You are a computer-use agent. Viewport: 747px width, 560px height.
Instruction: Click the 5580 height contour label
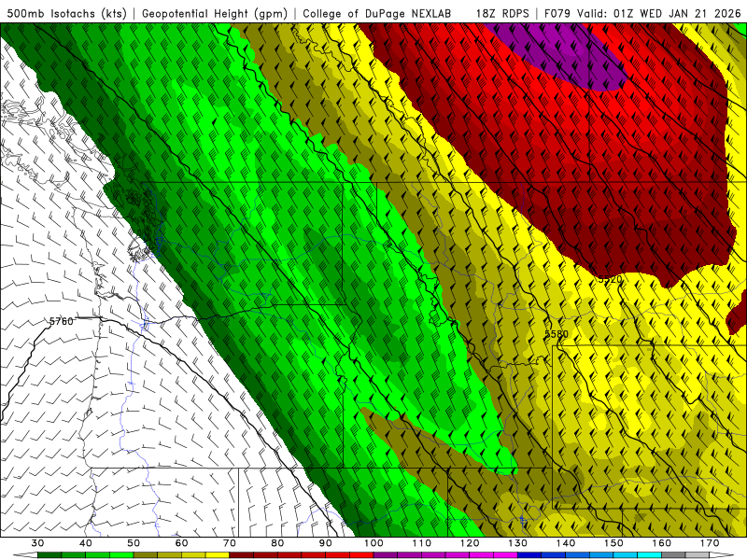[x=557, y=334]
